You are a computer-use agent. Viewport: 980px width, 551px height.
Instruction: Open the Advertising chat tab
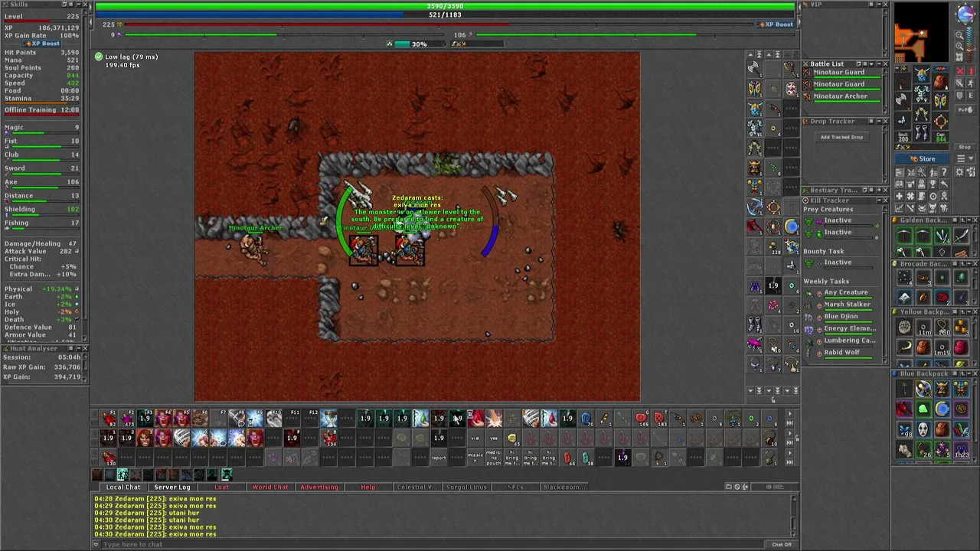click(319, 487)
